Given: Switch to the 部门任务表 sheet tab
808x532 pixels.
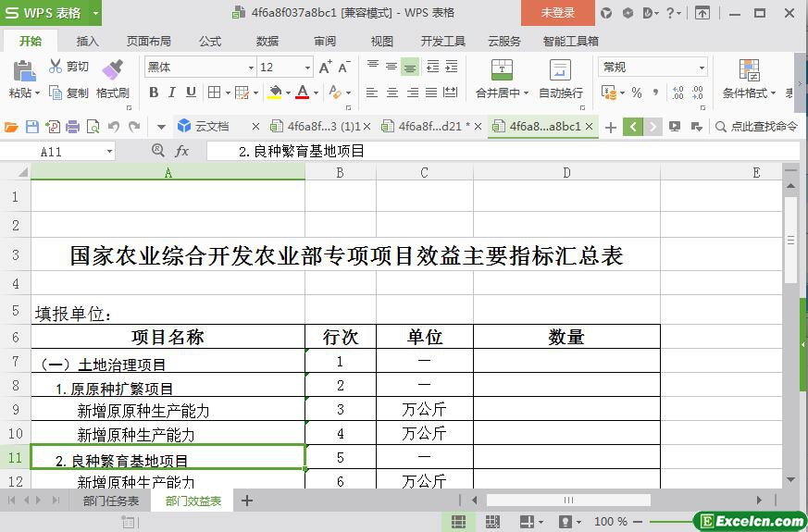Looking at the screenshot, I should coord(110,501).
